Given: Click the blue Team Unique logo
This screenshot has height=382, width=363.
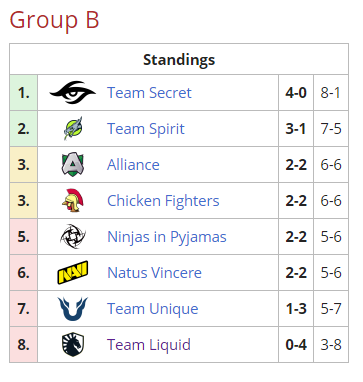Looking at the screenshot, I should coord(73,308).
